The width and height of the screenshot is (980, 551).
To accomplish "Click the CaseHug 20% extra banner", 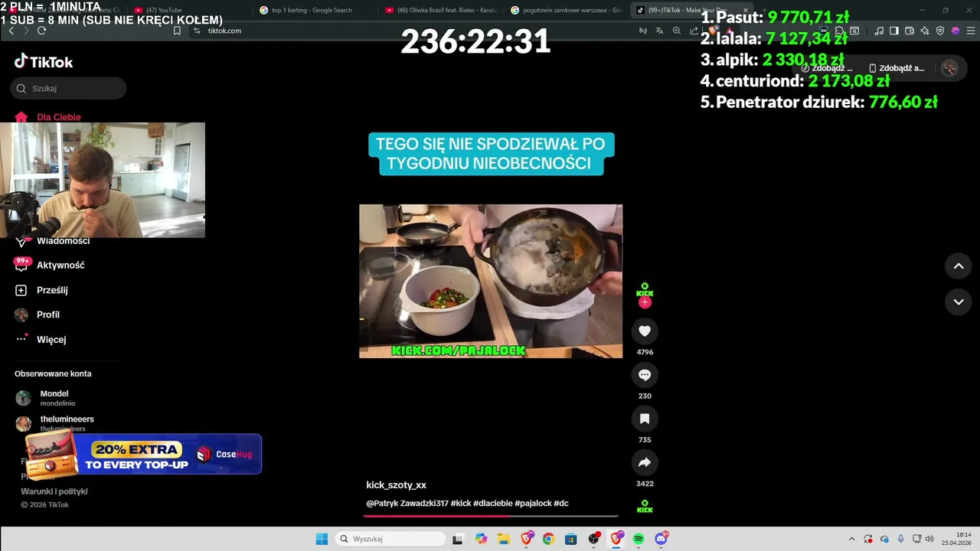I will pos(143,454).
